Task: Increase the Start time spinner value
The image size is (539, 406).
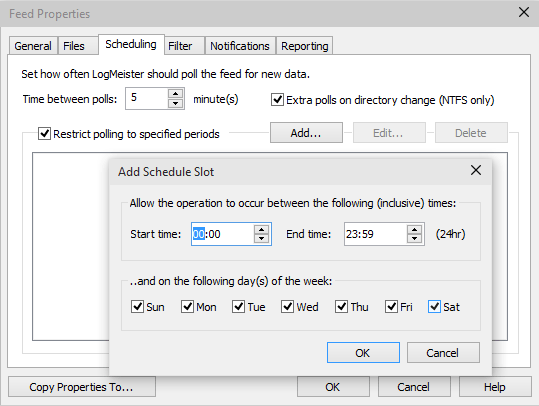Action: point(262,230)
